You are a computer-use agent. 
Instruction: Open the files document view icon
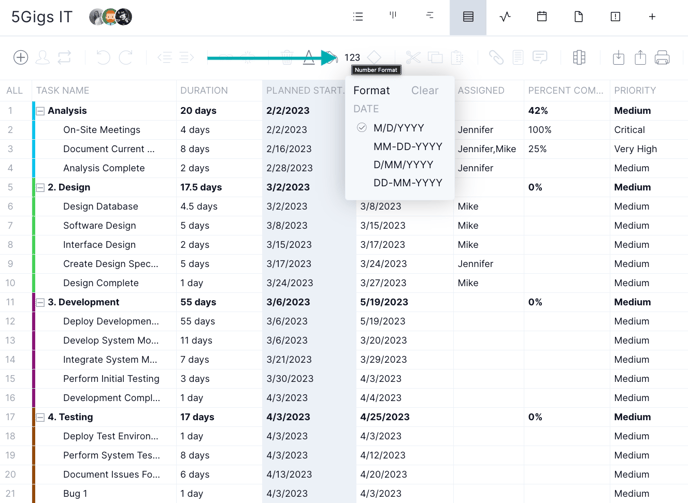579,17
